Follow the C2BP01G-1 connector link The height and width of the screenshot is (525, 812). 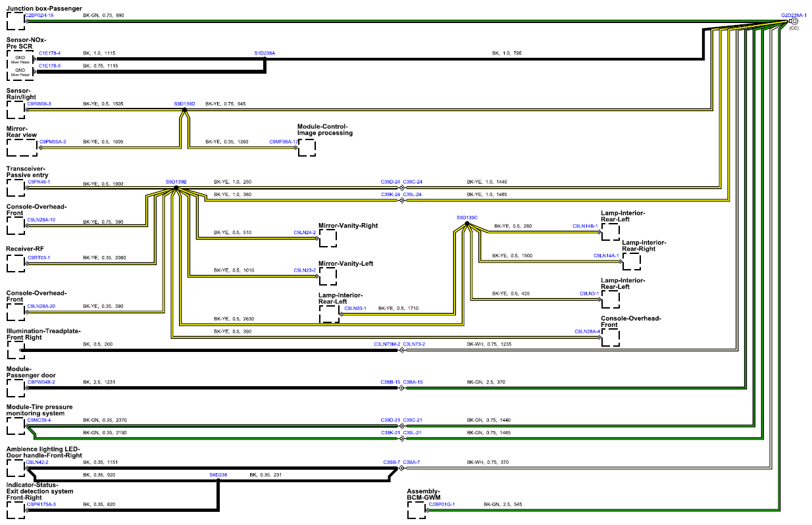coord(442,505)
